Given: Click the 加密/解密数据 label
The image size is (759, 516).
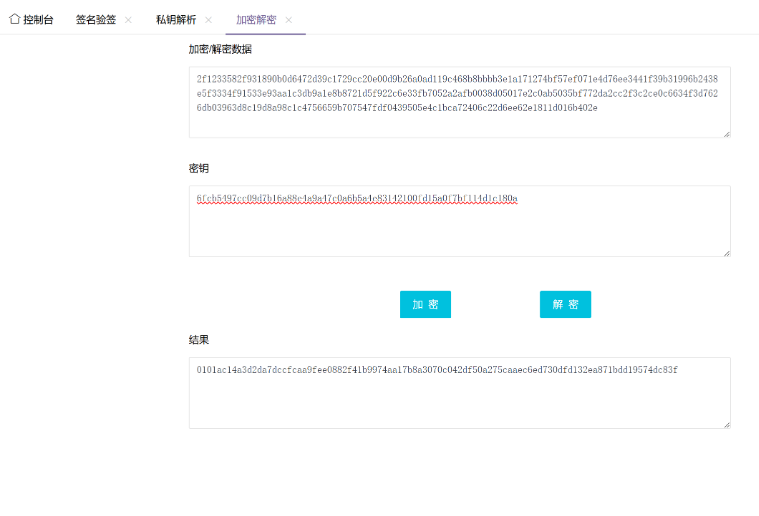Looking at the screenshot, I should pos(220,49).
